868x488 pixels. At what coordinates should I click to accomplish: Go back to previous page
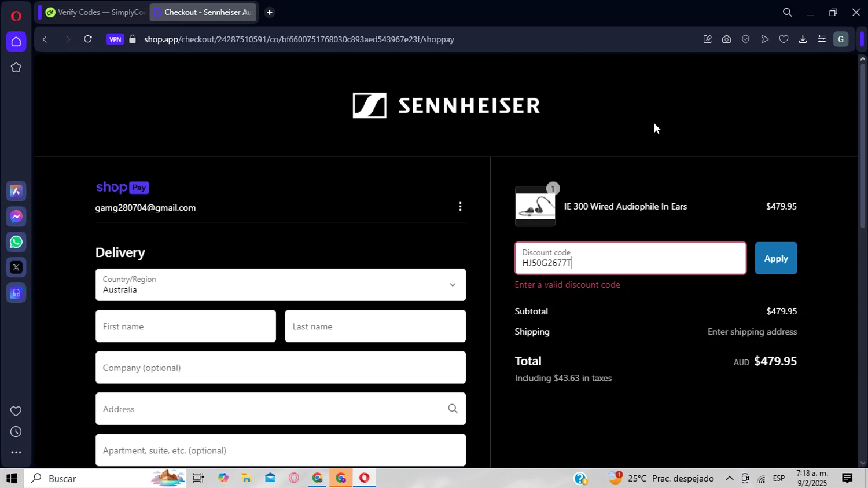click(45, 39)
